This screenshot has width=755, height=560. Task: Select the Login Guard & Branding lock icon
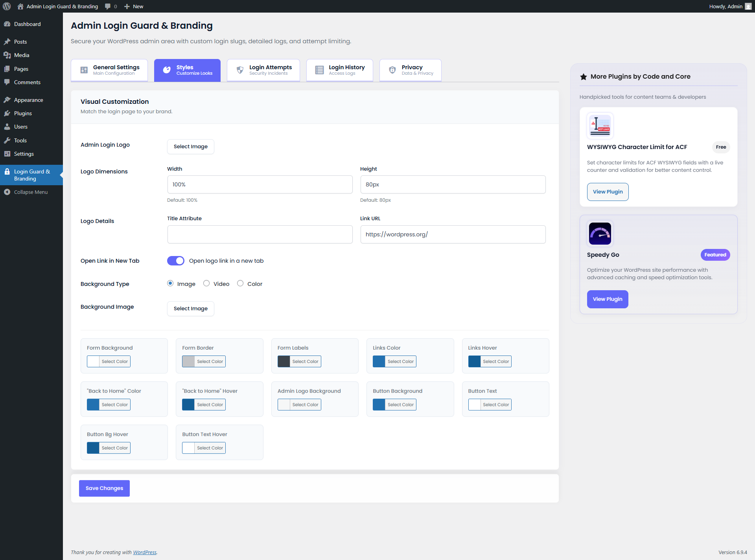7,171
